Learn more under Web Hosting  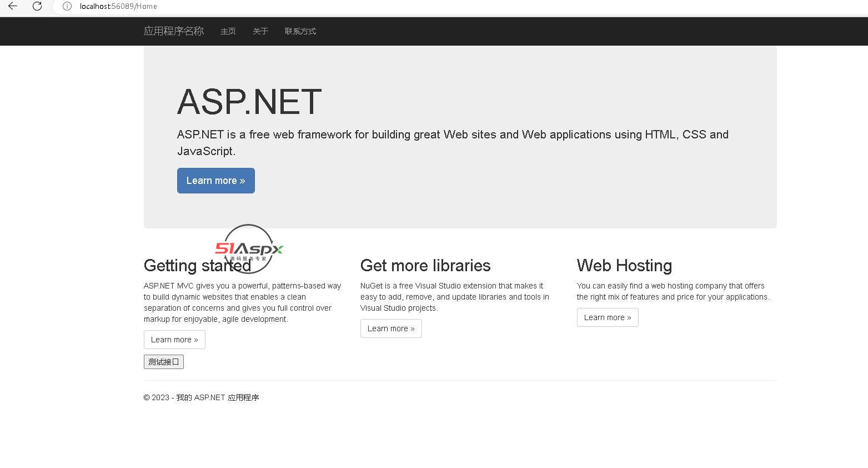pos(608,317)
